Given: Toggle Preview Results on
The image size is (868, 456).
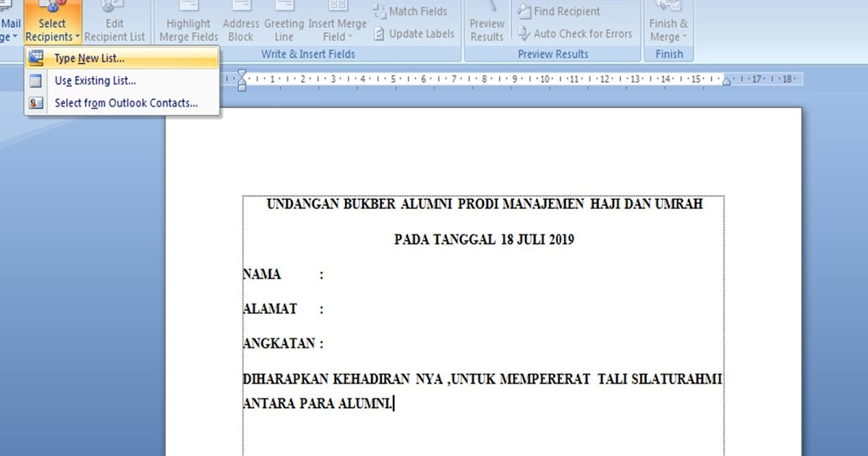Looking at the screenshot, I should [x=487, y=22].
